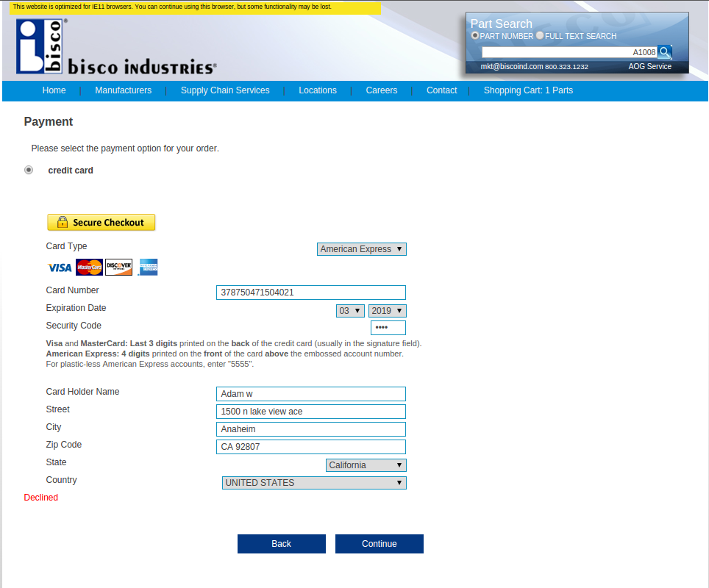Click the part search input field

(x=569, y=52)
